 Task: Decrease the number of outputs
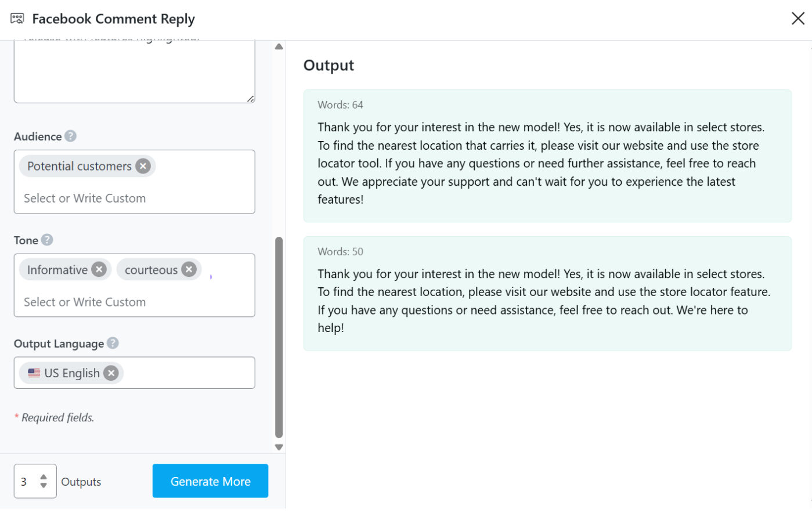[44, 486]
